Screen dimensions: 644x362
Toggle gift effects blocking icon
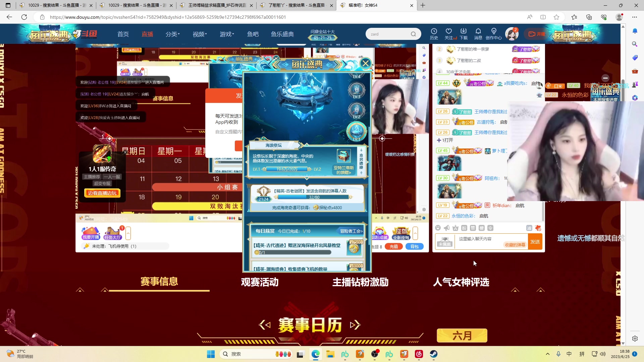538,228
